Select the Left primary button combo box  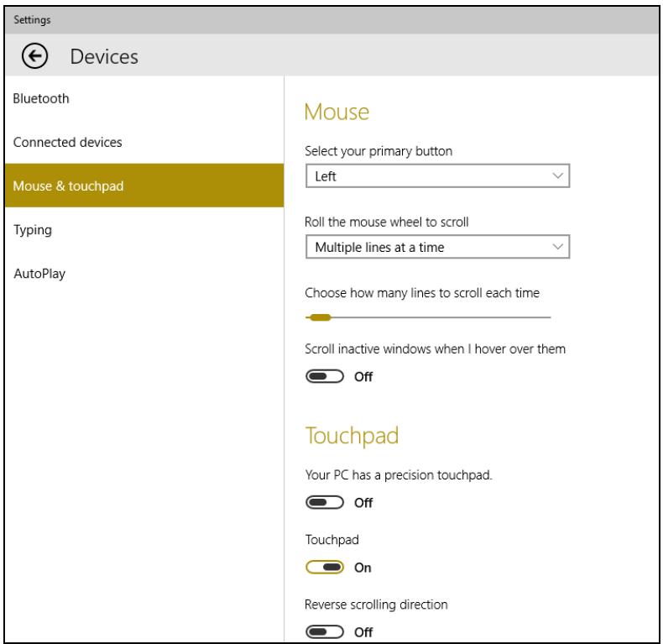pos(437,175)
